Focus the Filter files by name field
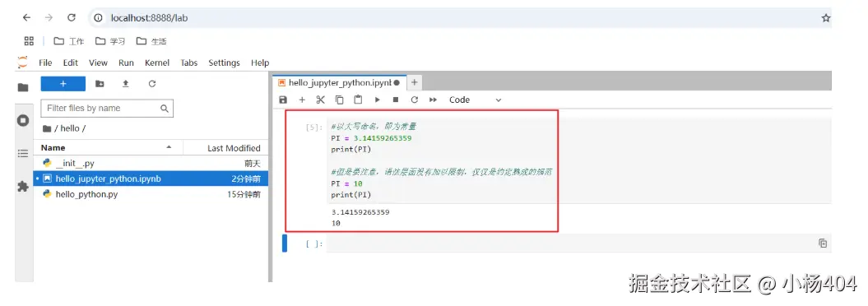Viewport: 868px width, 306px height. [x=107, y=109]
